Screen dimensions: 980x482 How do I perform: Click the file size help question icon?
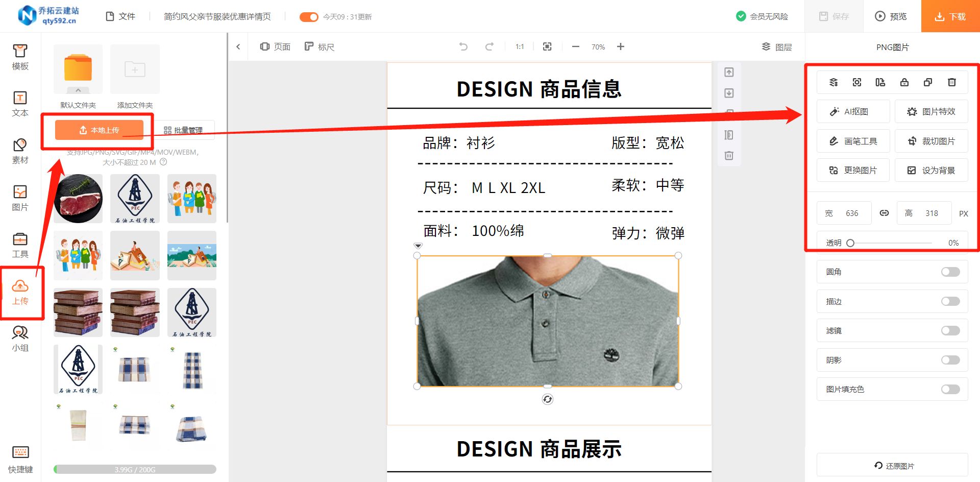[x=163, y=162]
